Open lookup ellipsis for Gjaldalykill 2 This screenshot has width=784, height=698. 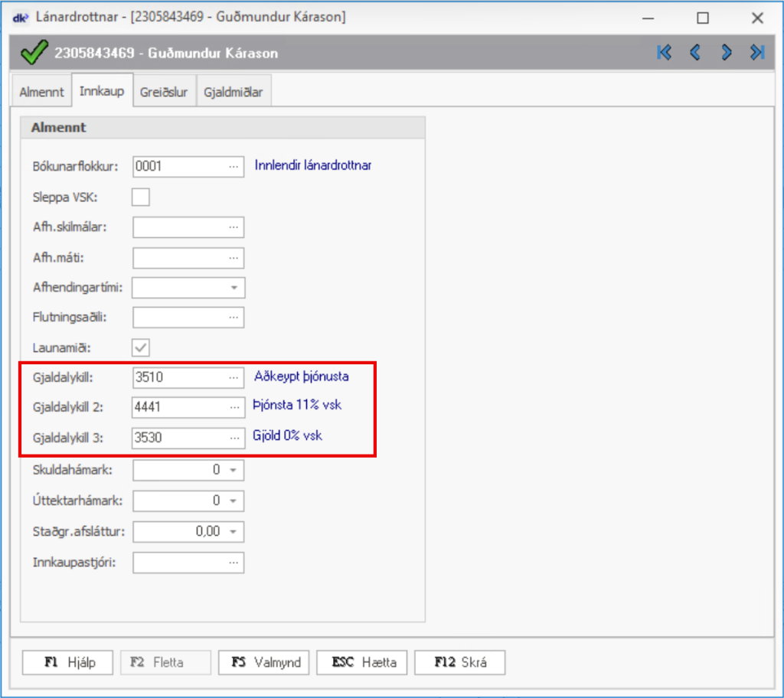click(x=234, y=407)
